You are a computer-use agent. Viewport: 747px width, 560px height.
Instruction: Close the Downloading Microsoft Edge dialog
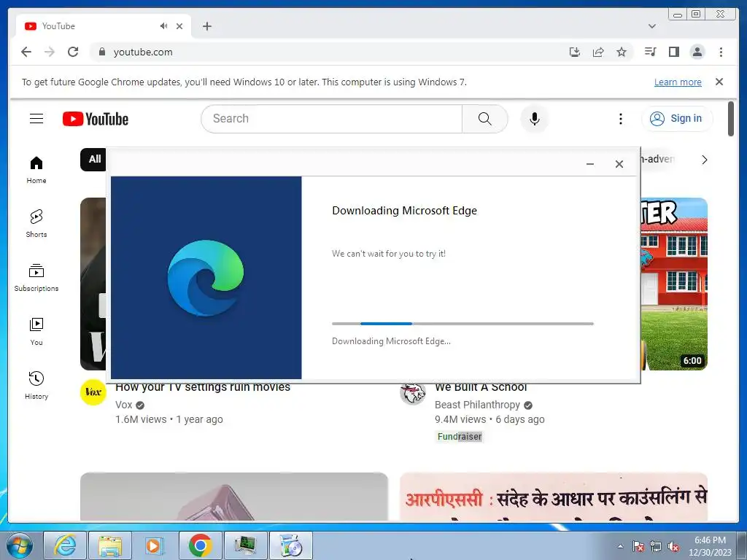619,164
